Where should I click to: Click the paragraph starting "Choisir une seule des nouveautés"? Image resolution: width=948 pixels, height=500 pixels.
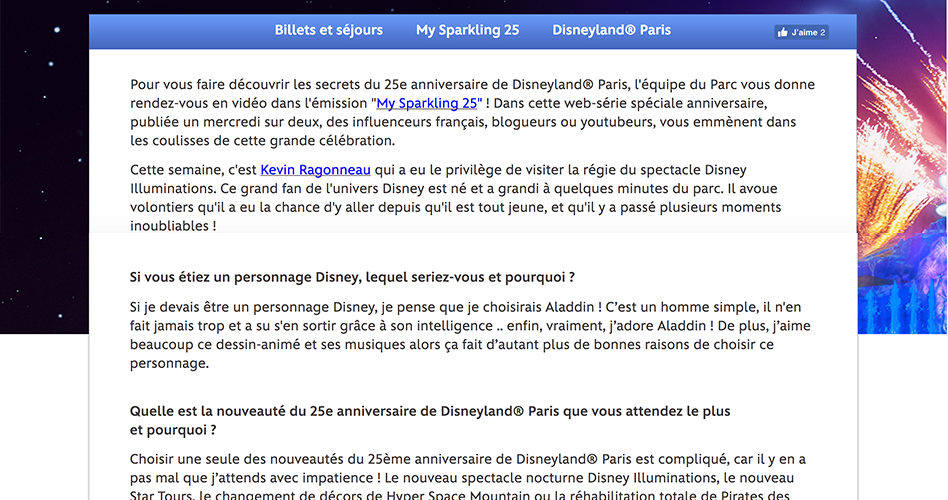point(467,478)
